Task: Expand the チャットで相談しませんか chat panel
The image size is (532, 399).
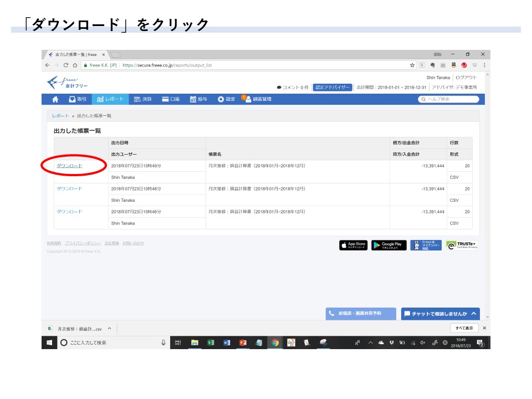Action: [x=441, y=314]
